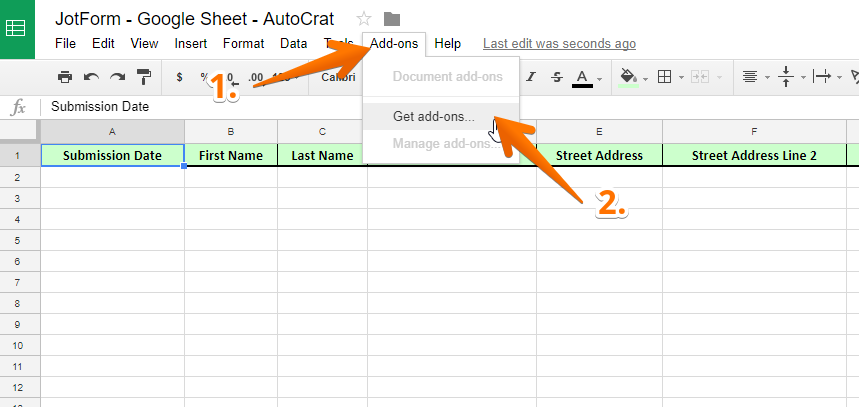Go to Sheets home via green logo

coord(16,27)
